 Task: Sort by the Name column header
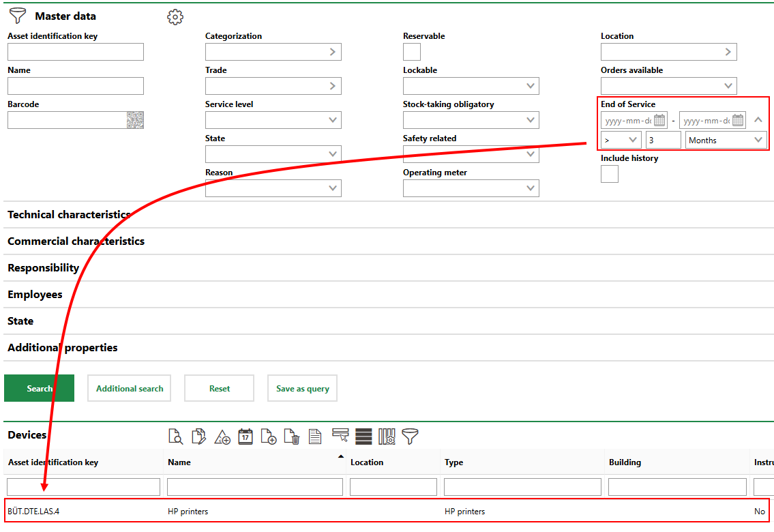point(179,462)
